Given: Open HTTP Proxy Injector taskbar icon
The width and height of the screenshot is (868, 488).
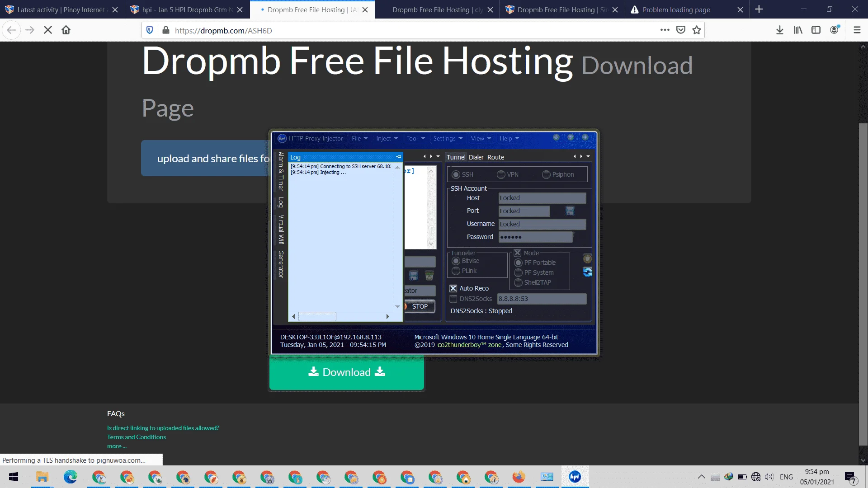Looking at the screenshot, I should 575,477.
